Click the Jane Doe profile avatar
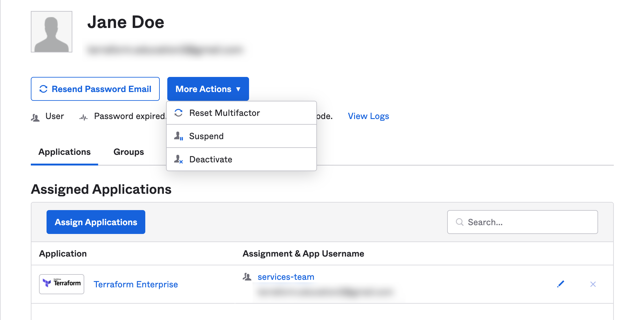644x320 pixels. [x=52, y=32]
